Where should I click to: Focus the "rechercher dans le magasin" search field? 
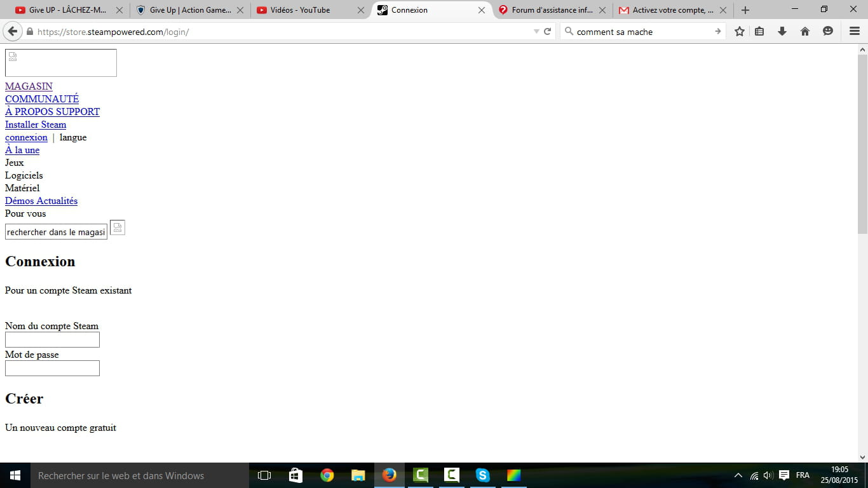(x=56, y=232)
